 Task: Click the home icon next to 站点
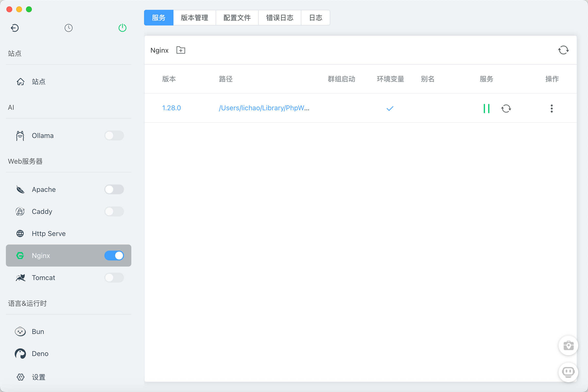pyautogui.click(x=21, y=82)
